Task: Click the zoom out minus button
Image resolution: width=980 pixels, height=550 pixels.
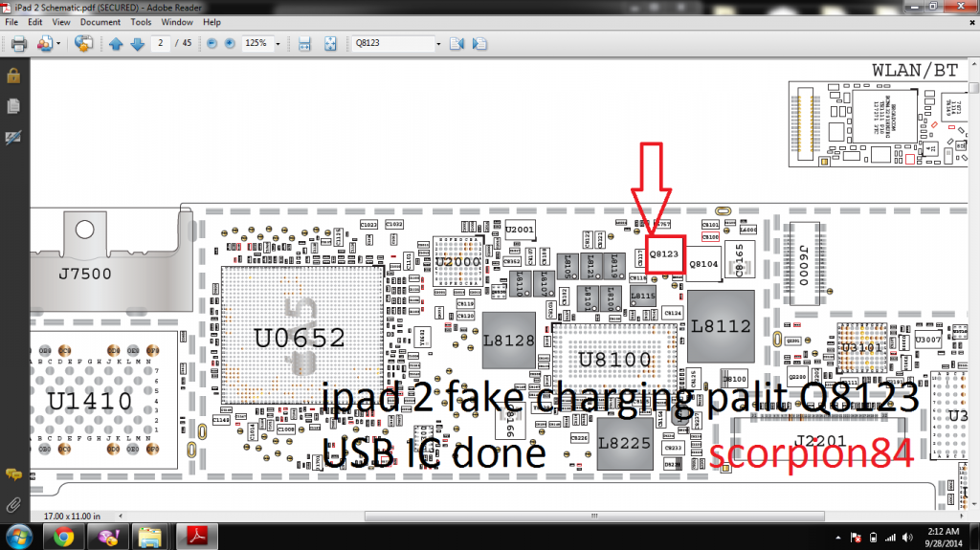Action: [211, 44]
